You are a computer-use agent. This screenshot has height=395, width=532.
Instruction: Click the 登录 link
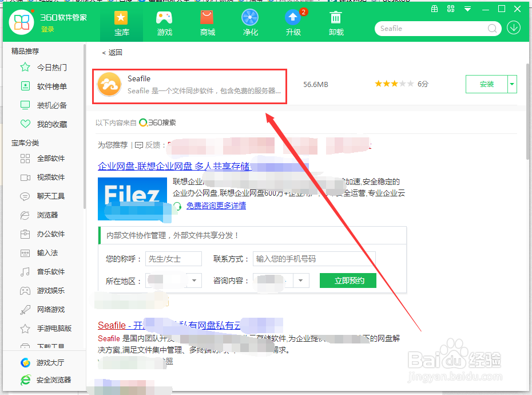[x=47, y=29]
